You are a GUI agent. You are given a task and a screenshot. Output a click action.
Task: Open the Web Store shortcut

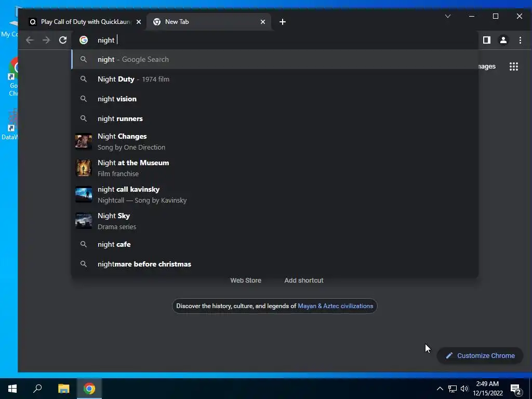point(246,280)
